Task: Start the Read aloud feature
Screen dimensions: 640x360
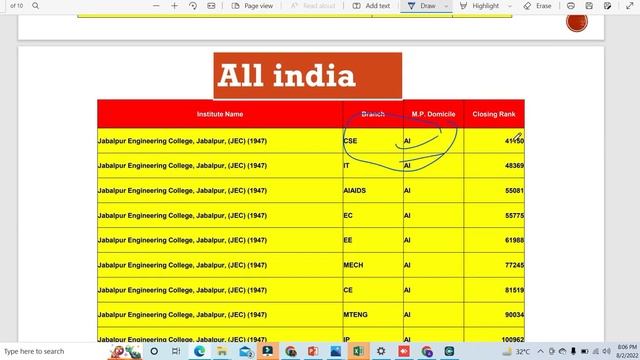Action: [x=313, y=6]
